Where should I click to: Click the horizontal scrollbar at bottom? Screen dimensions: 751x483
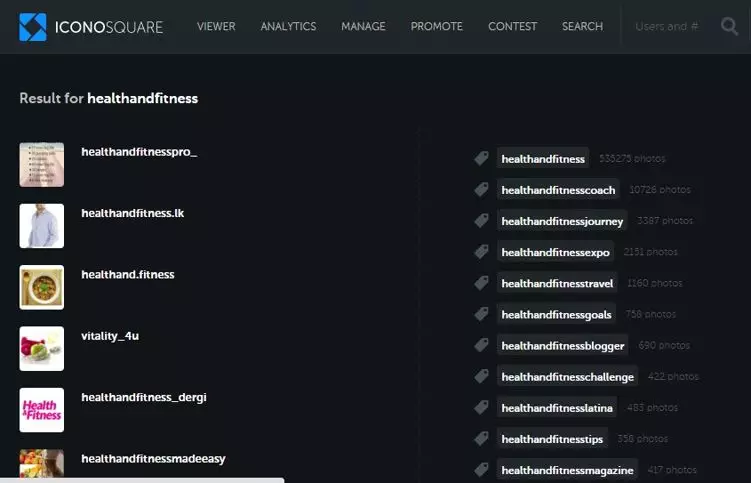(x=142, y=480)
